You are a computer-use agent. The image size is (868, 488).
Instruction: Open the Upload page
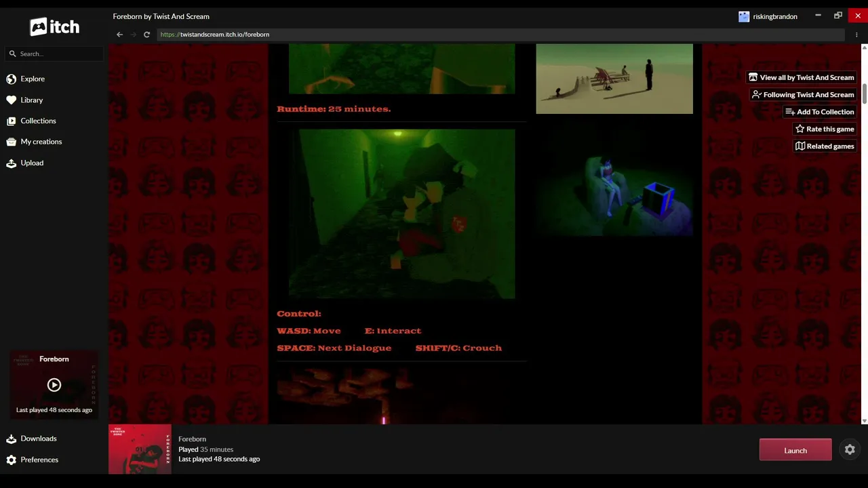32,163
